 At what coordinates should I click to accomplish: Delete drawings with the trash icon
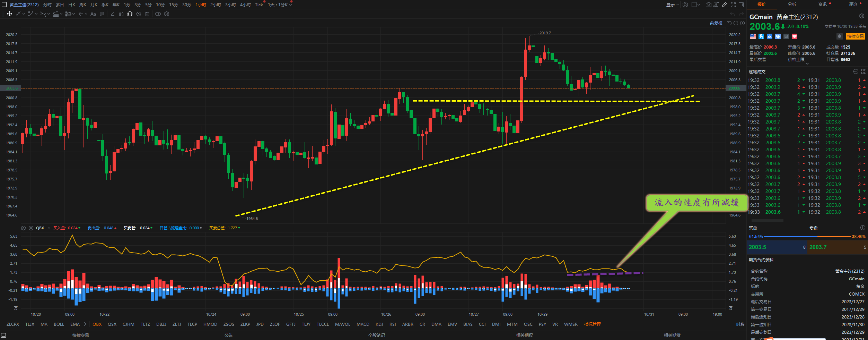coord(147,14)
